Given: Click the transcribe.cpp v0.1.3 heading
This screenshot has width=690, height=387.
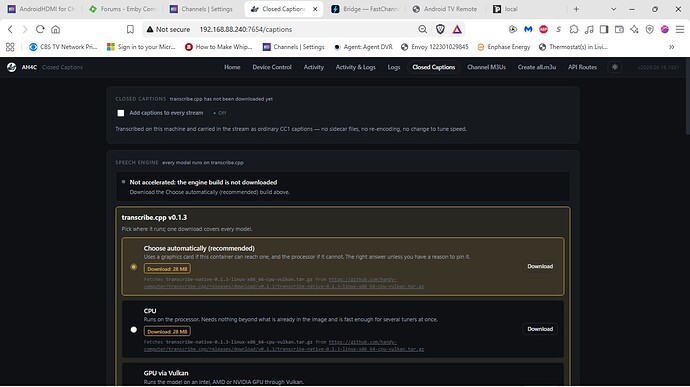Looking at the screenshot, I should coord(154,217).
